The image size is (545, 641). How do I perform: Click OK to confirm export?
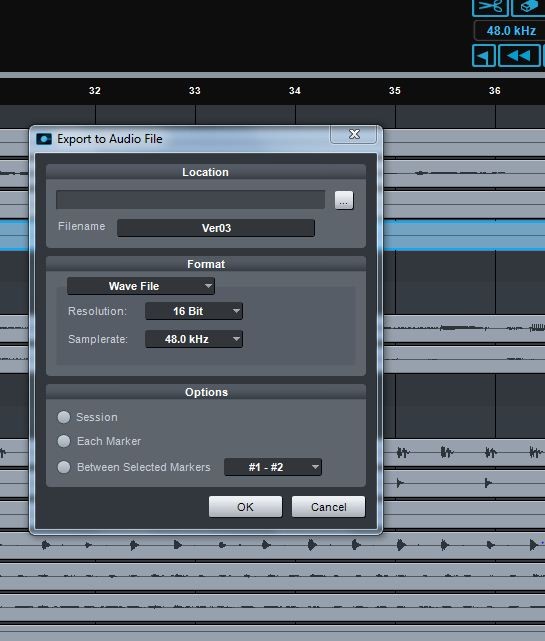pos(245,507)
